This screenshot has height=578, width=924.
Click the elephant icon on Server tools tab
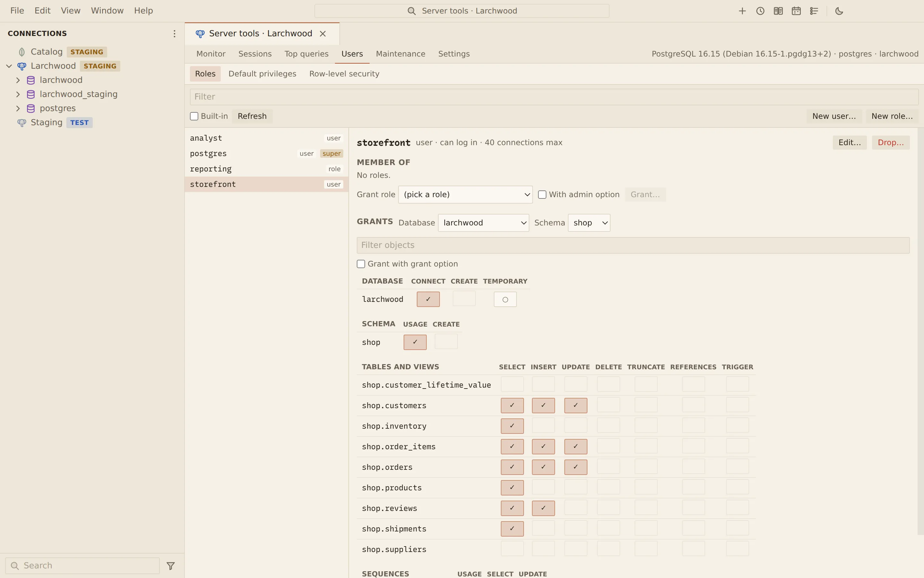click(200, 34)
